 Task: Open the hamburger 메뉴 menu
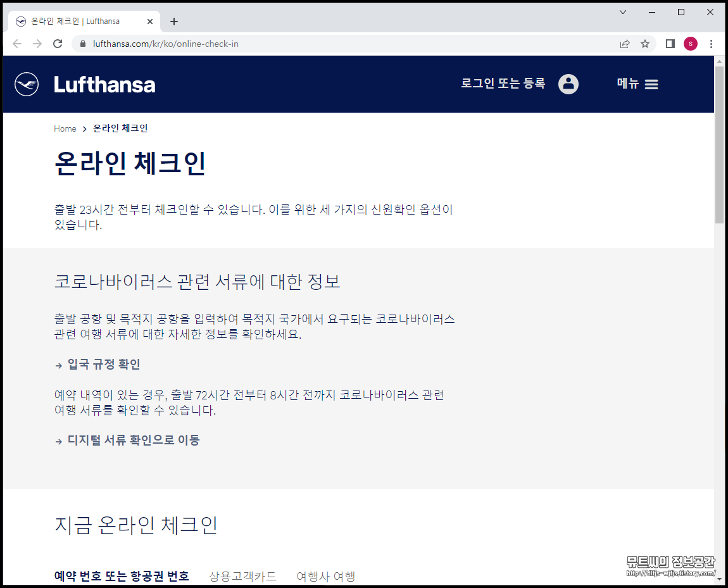pyautogui.click(x=637, y=84)
